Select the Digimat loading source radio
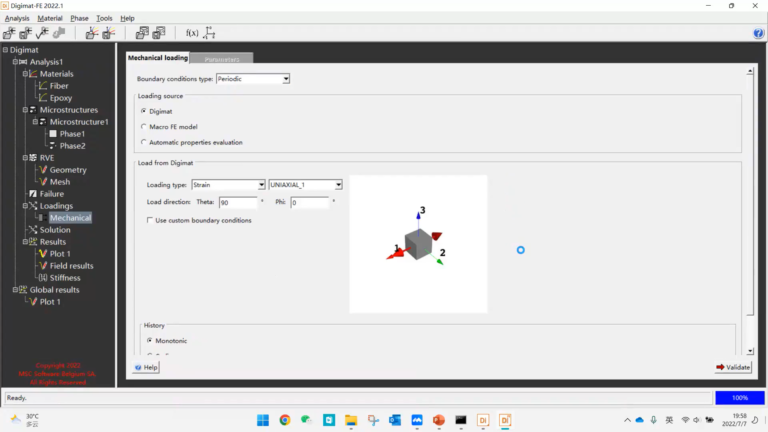Viewport: 768px width, 432px height. pyautogui.click(x=144, y=111)
